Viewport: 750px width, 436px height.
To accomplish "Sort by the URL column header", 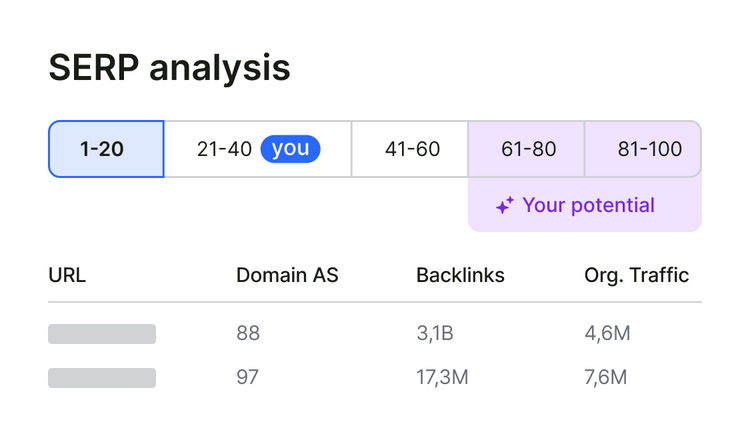I will [x=67, y=275].
